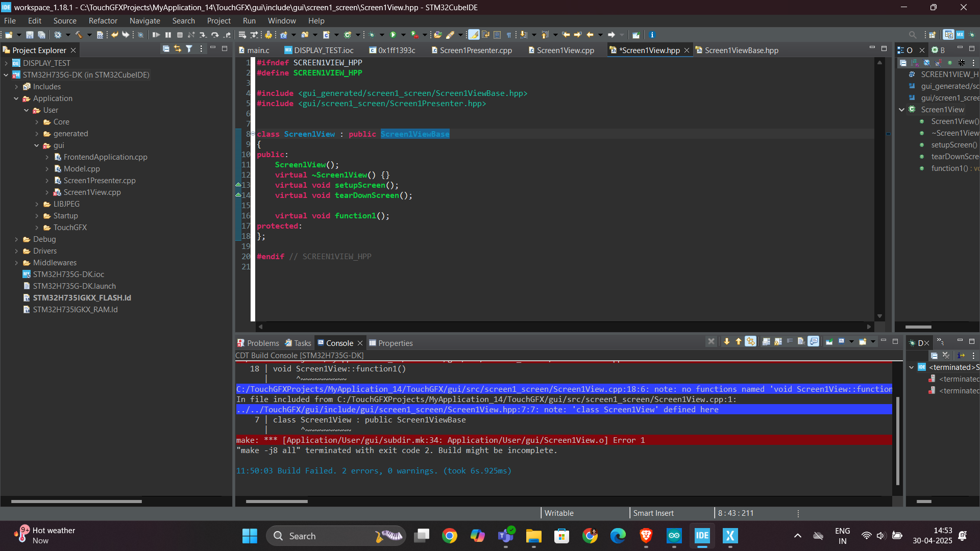Image resolution: width=980 pixels, height=551 pixels.
Task: Click the Windows Search box in the taskbar
Action: click(336, 536)
